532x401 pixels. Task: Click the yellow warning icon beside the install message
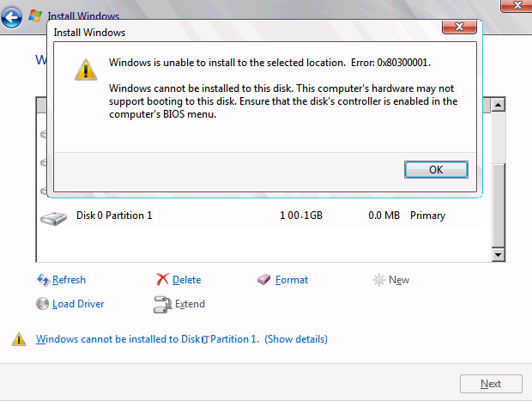click(x=19, y=339)
